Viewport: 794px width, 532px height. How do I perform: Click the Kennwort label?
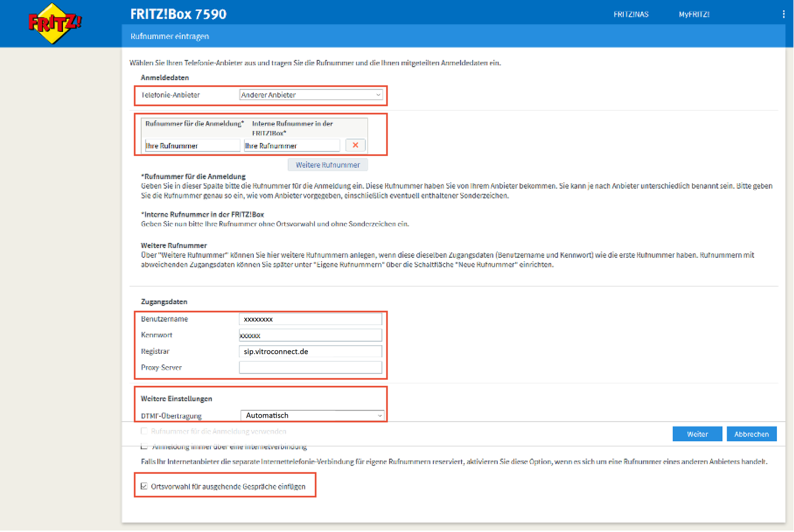pos(157,335)
